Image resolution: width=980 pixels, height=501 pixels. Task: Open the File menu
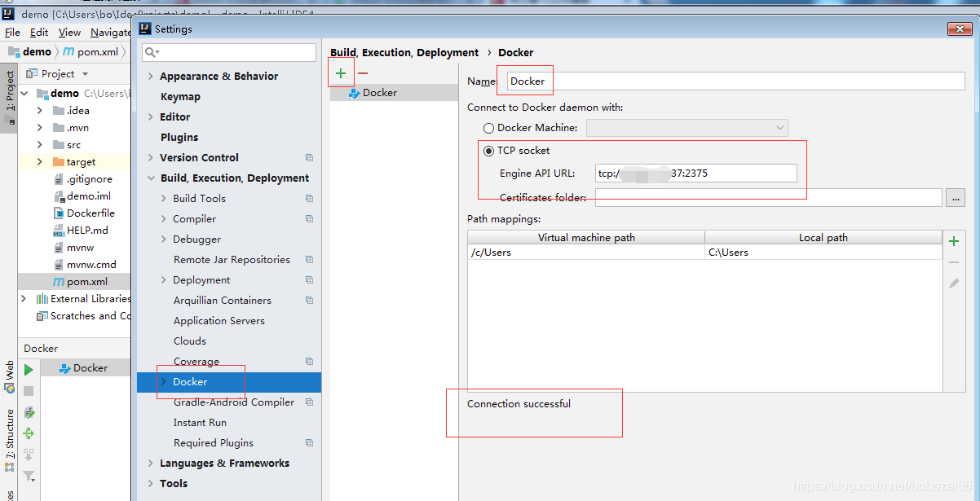click(x=12, y=33)
